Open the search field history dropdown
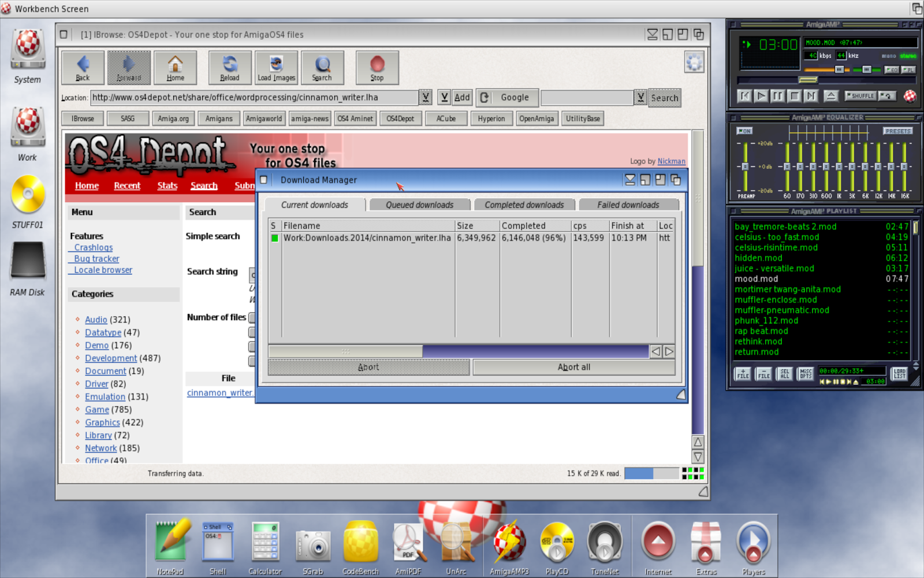Viewport: 924px width, 578px height. [x=640, y=97]
